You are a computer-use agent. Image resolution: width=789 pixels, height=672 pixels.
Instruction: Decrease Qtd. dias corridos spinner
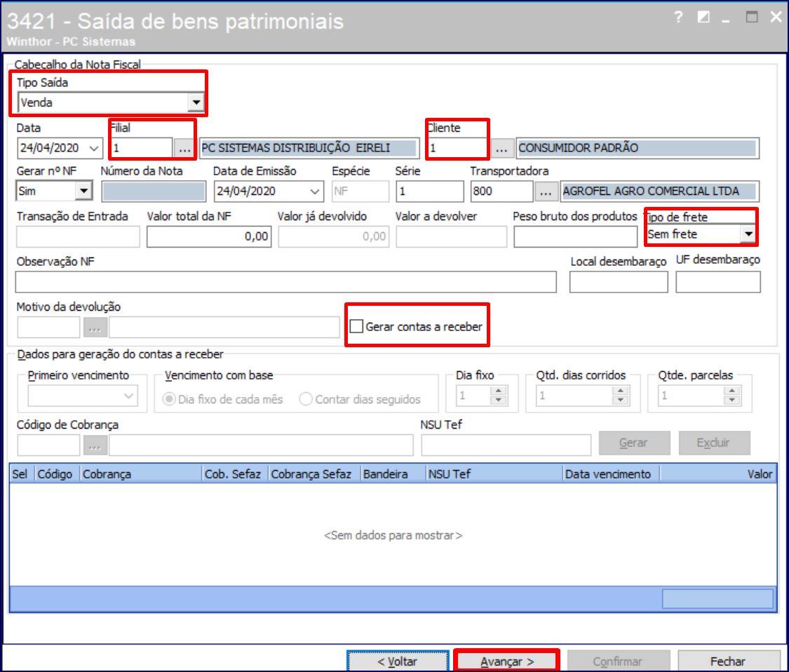(x=621, y=400)
